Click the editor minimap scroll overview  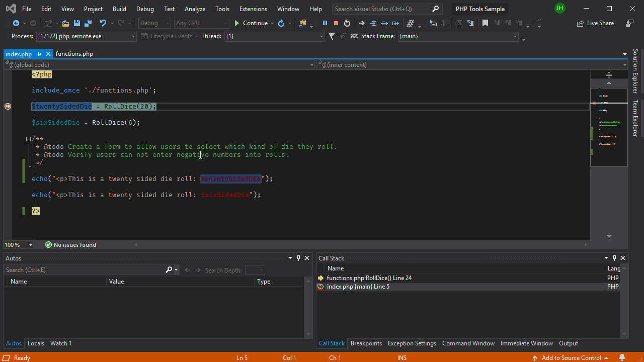coord(609,127)
